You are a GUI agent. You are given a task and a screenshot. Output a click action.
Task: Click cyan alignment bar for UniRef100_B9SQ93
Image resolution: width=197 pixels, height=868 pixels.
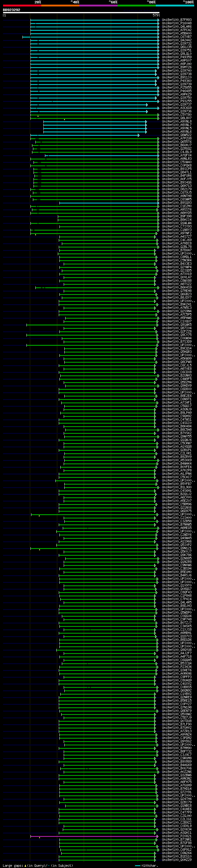click(x=109, y=203)
